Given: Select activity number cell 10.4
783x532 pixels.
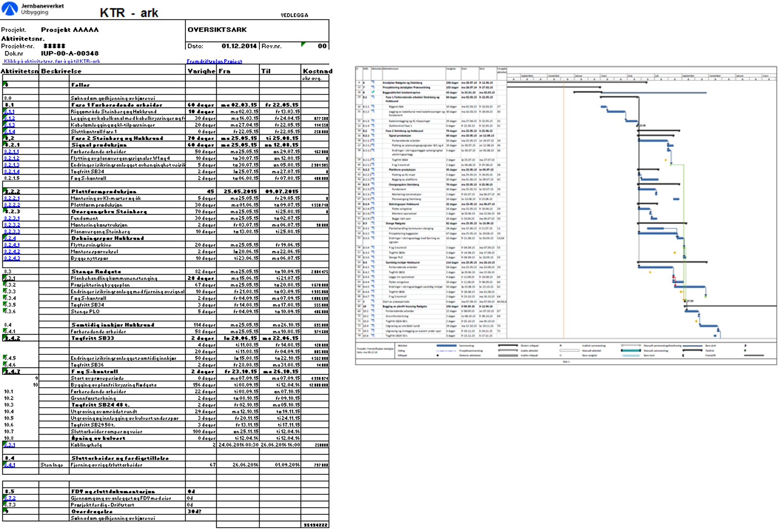Looking at the screenshot, I should [9, 412].
